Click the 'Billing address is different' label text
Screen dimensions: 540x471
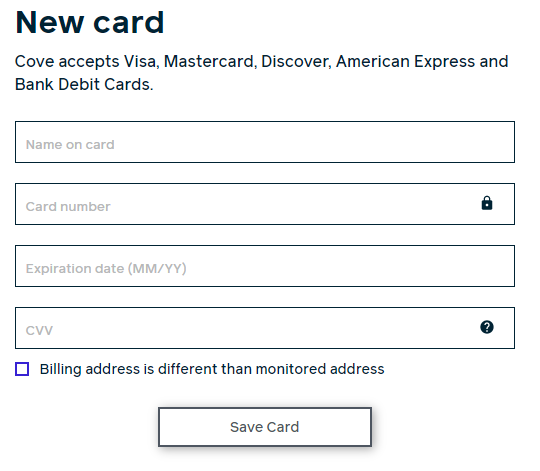[212, 369]
